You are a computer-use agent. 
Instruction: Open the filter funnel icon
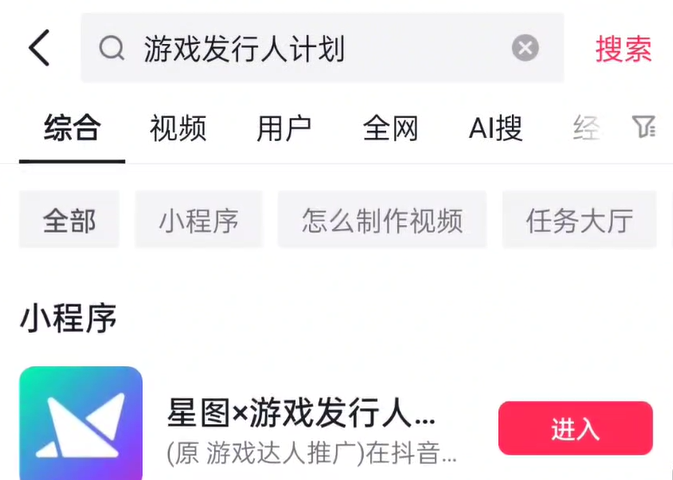point(643,127)
